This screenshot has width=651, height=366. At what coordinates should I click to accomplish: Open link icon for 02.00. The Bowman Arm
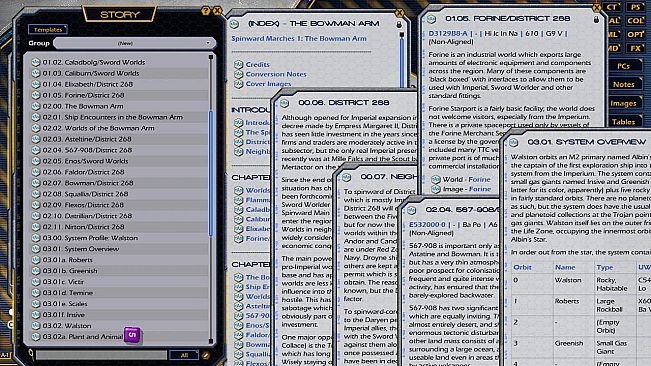[x=36, y=106]
